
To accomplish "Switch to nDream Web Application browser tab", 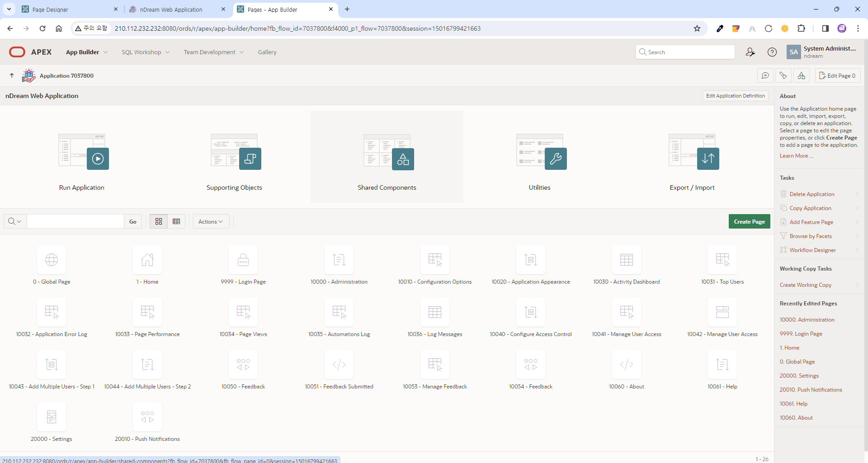I will (x=178, y=9).
